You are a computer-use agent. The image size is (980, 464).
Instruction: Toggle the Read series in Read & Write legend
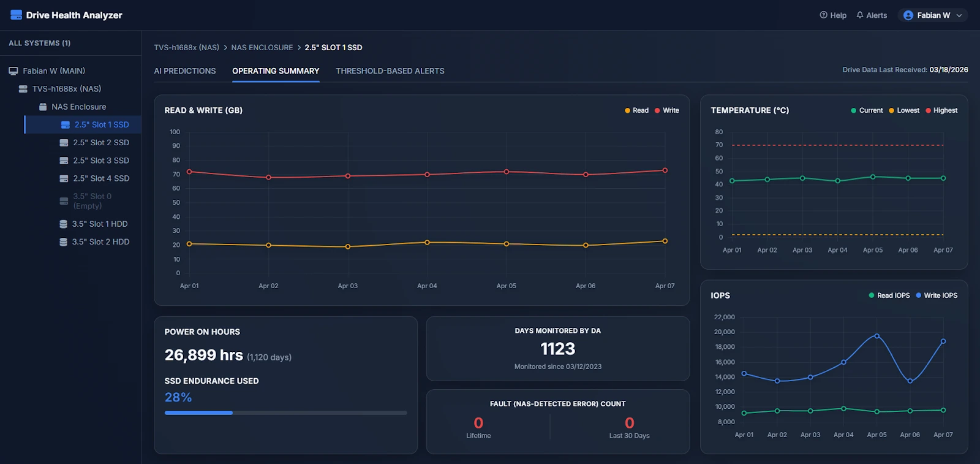tap(636, 110)
